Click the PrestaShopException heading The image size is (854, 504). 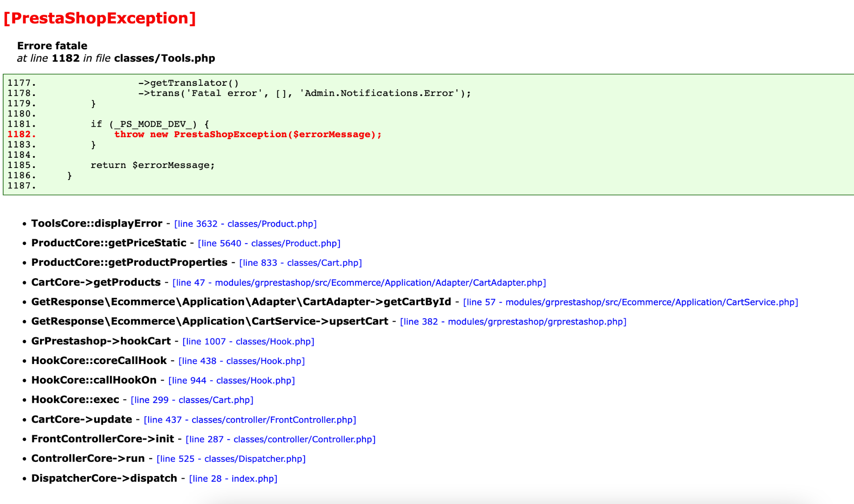click(100, 18)
